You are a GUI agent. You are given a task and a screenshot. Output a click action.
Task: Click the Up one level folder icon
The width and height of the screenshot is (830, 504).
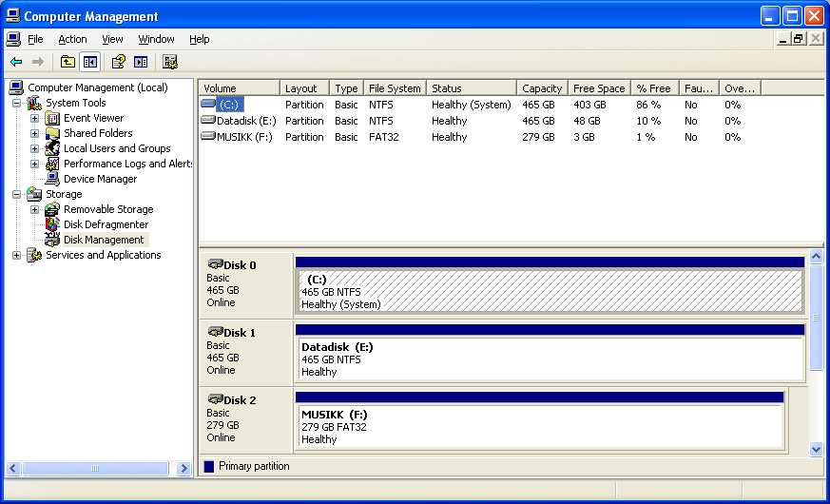tap(68, 63)
